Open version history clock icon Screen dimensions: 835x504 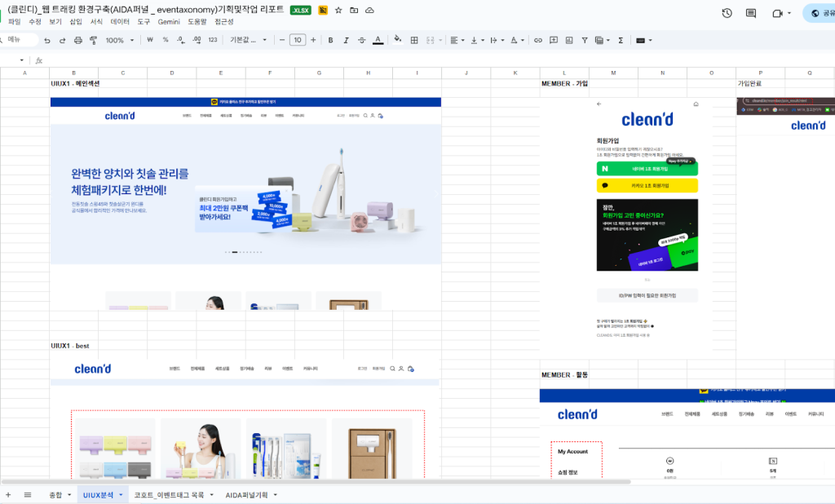pos(727,13)
